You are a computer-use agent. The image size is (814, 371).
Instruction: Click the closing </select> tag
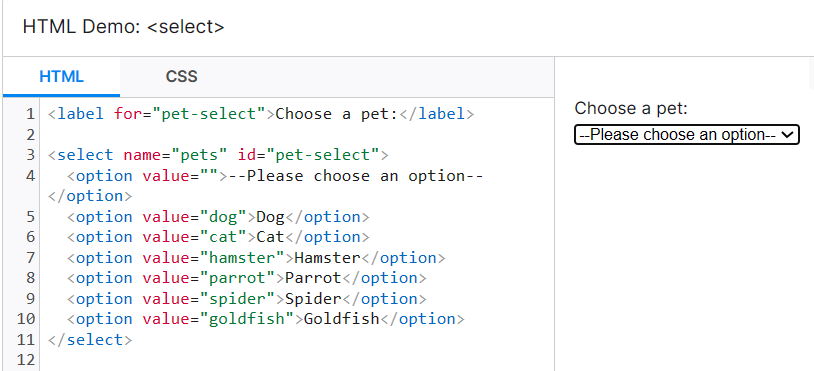[90, 340]
